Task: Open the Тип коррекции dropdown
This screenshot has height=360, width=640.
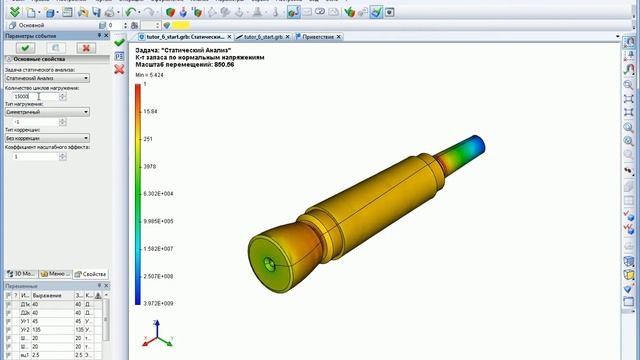Action: tap(47, 138)
